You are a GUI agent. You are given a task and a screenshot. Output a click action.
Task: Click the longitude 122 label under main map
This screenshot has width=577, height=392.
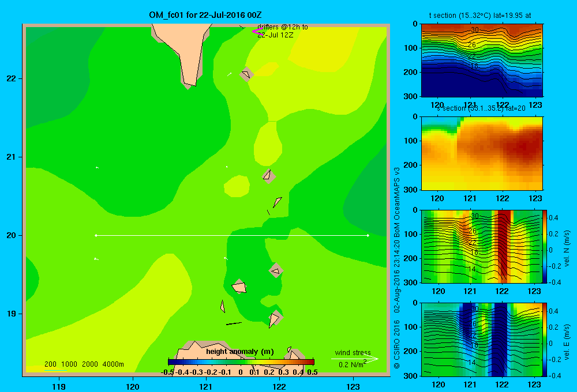click(279, 386)
